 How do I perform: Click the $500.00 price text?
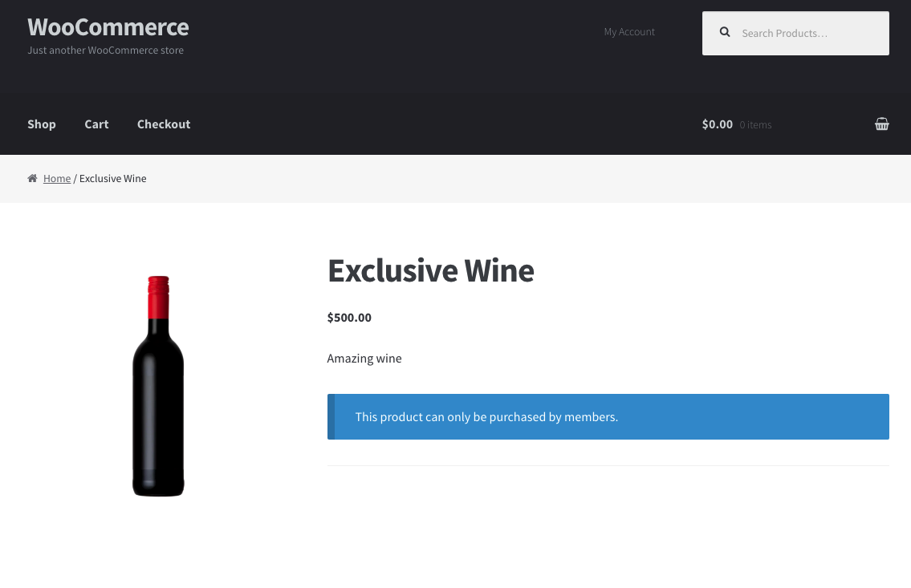click(348, 317)
